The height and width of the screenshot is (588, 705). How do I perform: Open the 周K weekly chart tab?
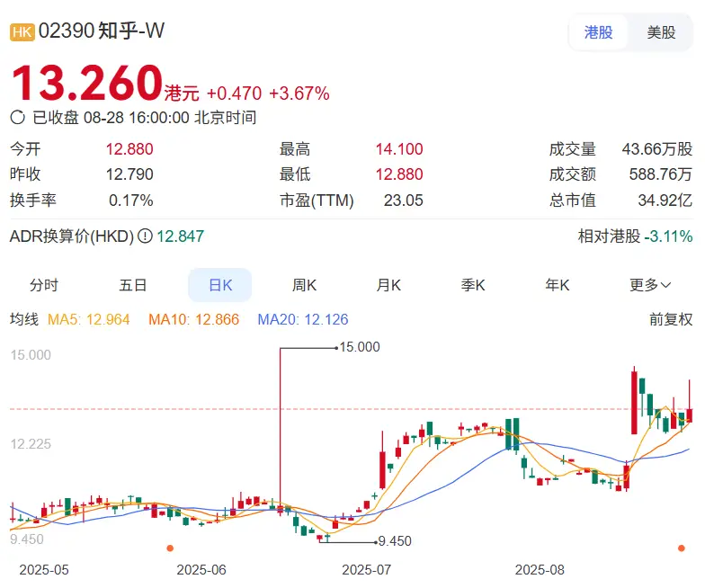[x=304, y=285]
